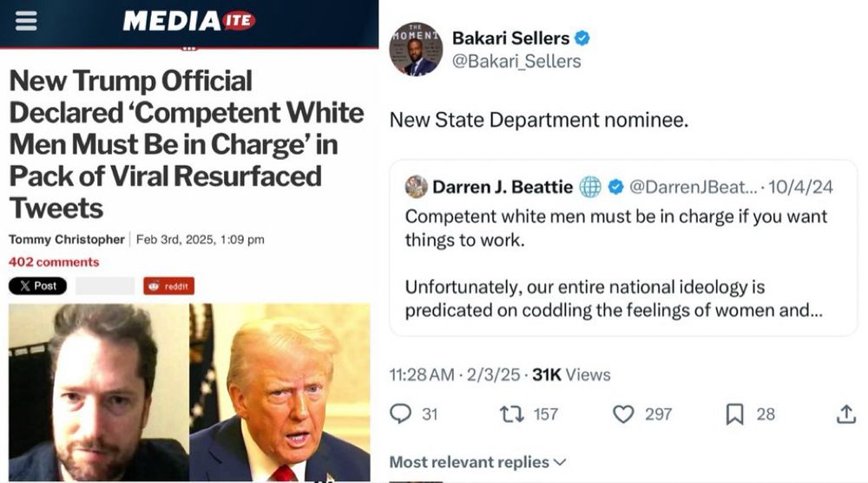This screenshot has width=868, height=483.
Task: Open the 402 comments link
Action: [x=54, y=262]
